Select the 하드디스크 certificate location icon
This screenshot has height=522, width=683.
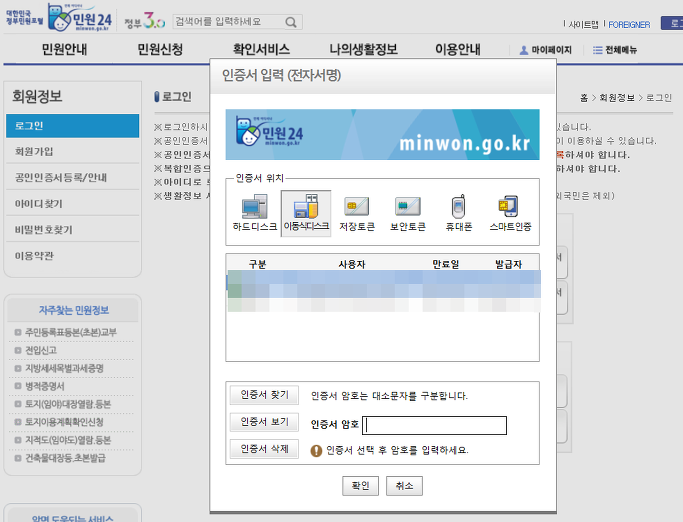pos(255,213)
